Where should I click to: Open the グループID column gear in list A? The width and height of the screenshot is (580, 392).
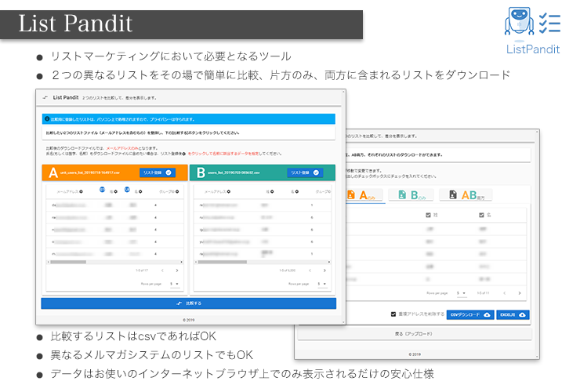point(177,192)
